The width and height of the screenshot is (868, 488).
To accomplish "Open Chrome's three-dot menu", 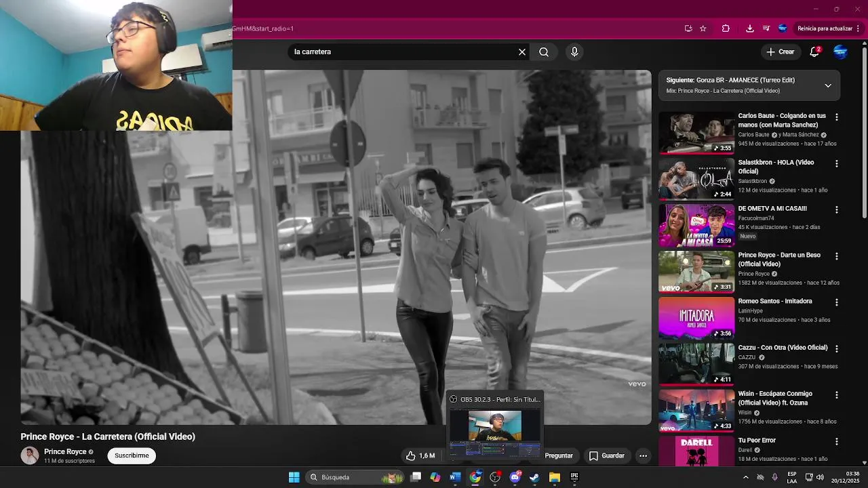I will pyautogui.click(x=858, y=28).
